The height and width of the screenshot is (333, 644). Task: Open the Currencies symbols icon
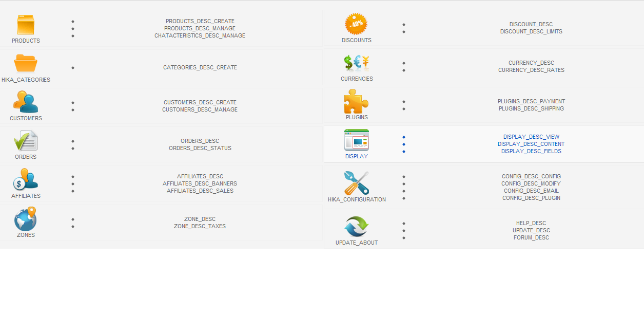click(357, 63)
